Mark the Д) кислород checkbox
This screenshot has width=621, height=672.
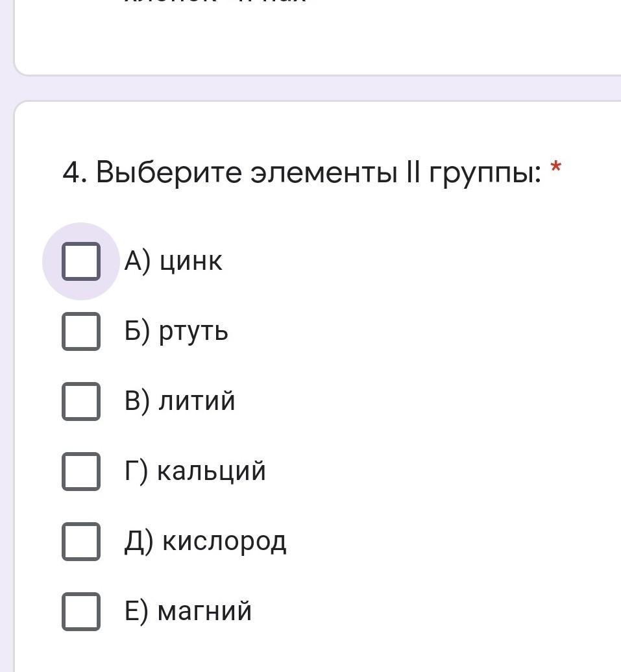click(x=81, y=541)
